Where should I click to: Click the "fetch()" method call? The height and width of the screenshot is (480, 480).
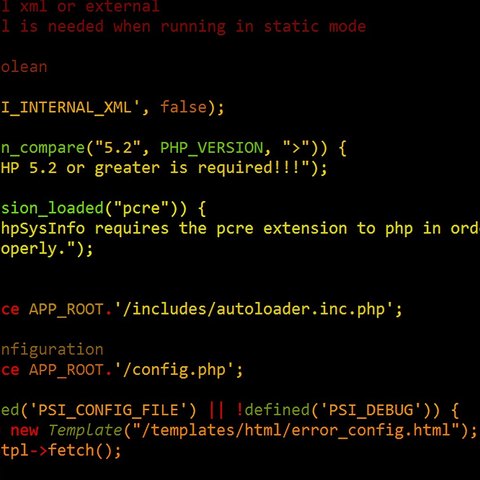click(80, 450)
